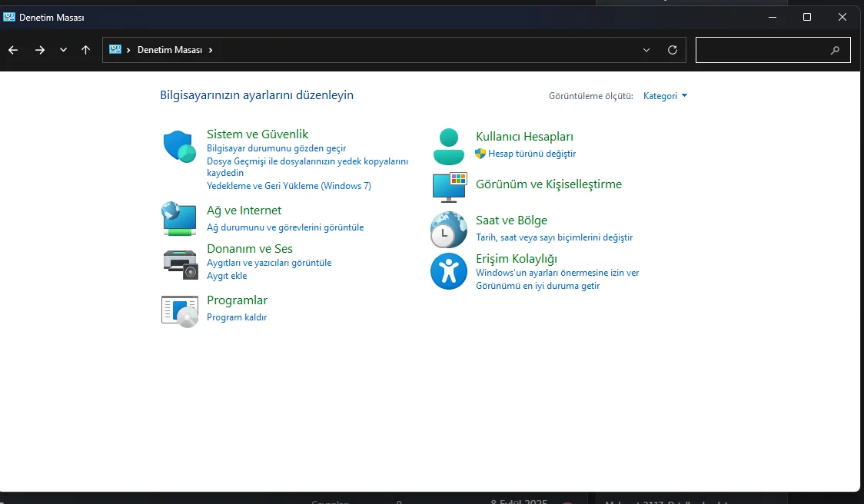This screenshot has height=504, width=864.
Task: Open the recent locations dropdown
Action: pos(63,50)
